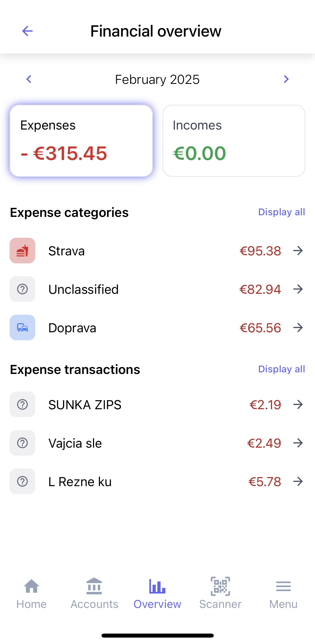Image resolution: width=315 pixels, height=644 pixels.
Task: Open Doprava category arrow
Action: coord(298,327)
